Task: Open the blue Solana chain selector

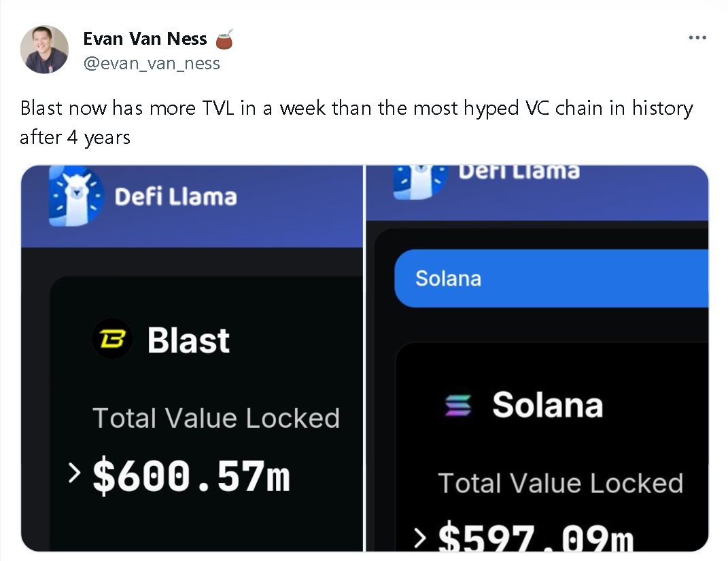Action: (x=551, y=278)
